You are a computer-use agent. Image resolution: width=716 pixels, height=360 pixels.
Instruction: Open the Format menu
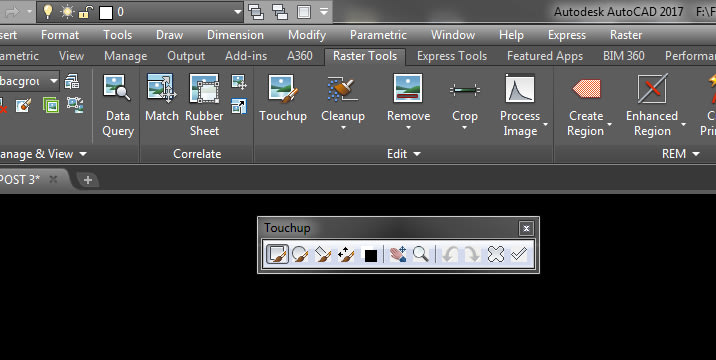[60, 35]
